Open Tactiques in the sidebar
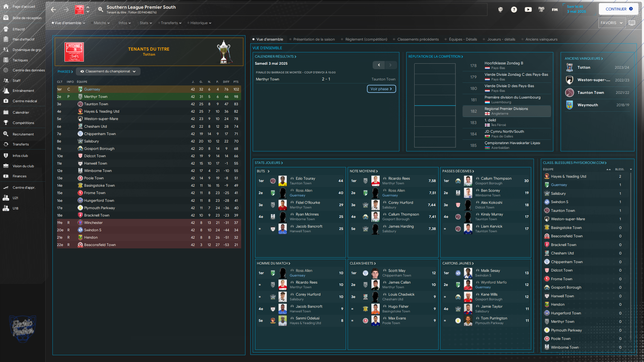 point(20,60)
